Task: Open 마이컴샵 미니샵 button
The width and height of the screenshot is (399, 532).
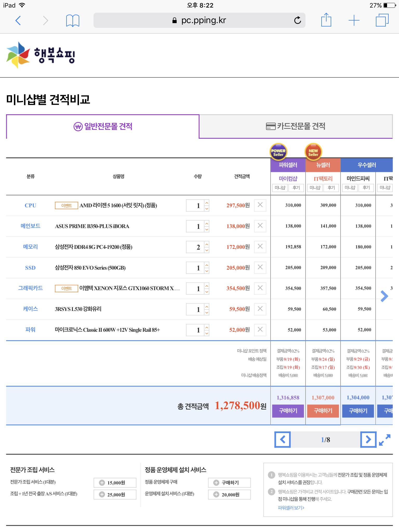Action: tap(280, 188)
